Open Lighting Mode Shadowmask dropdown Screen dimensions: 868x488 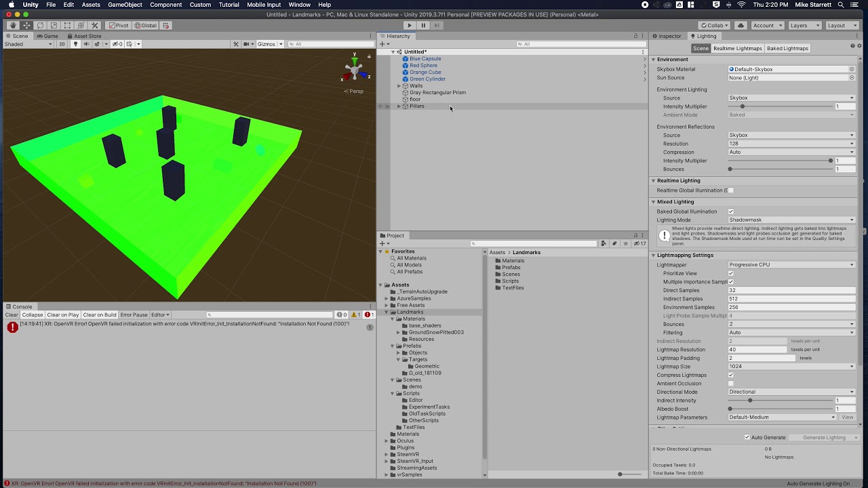click(x=791, y=220)
